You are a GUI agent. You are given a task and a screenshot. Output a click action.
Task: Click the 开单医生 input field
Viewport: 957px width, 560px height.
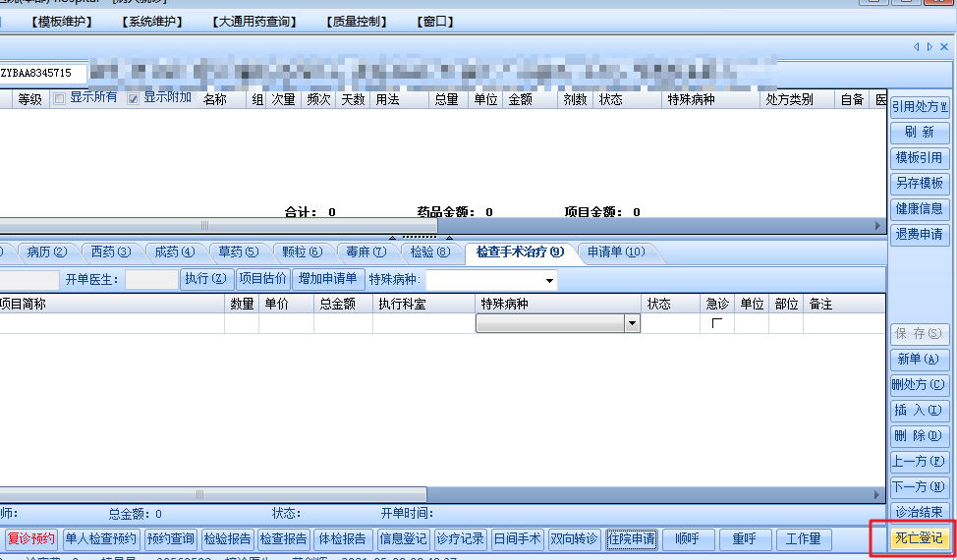pos(151,279)
